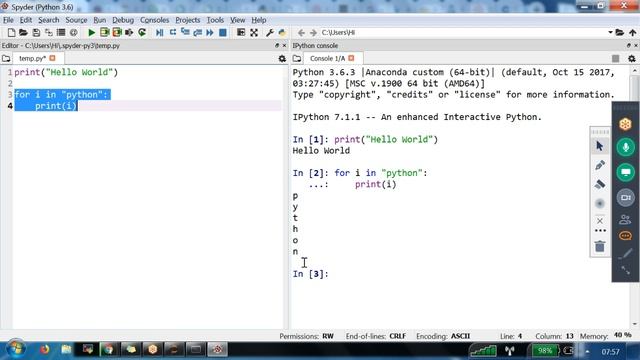This screenshot has width=640, height=360.
Task: Step over current line debug icon
Action: [x=173, y=33]
